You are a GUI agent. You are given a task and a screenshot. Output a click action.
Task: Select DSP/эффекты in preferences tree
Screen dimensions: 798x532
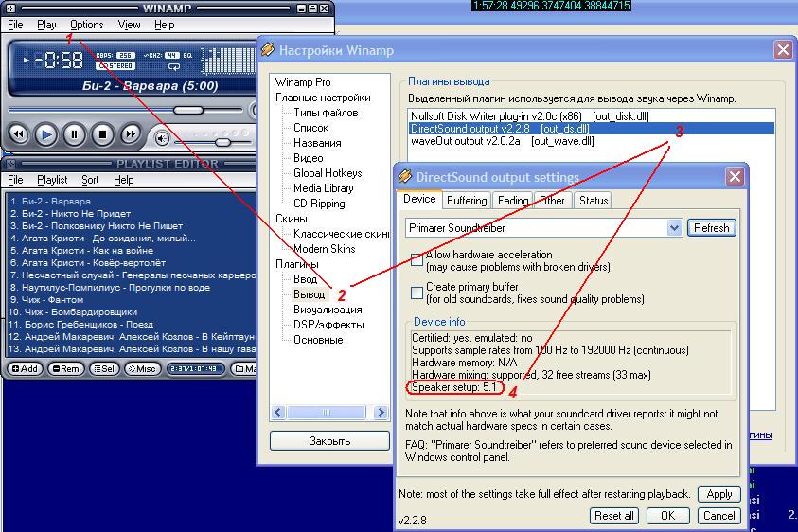[x=328, y=325]
